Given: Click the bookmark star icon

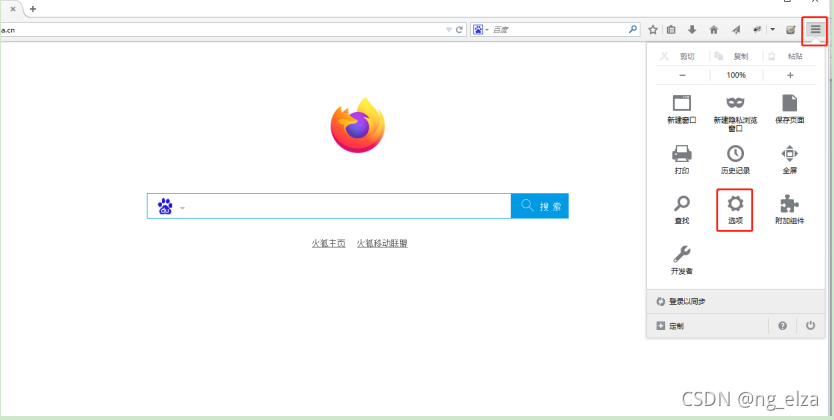Looking at the screenshot, I should pos(653,30).
